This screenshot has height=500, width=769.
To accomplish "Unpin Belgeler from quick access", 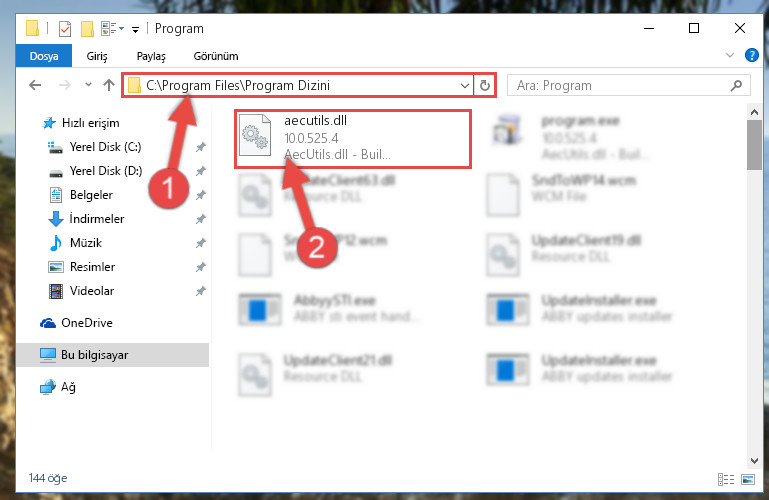I will pyautogui.click(x=201, y=195).
